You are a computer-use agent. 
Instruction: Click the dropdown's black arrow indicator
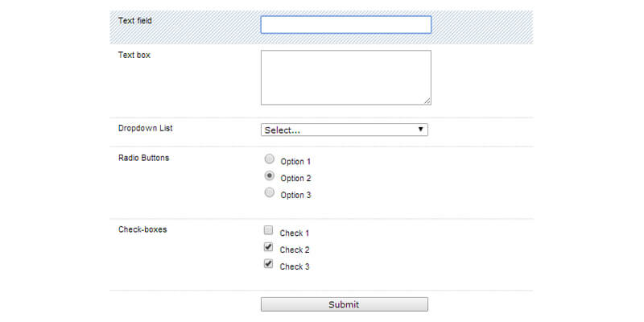click(x=420, y=130)
